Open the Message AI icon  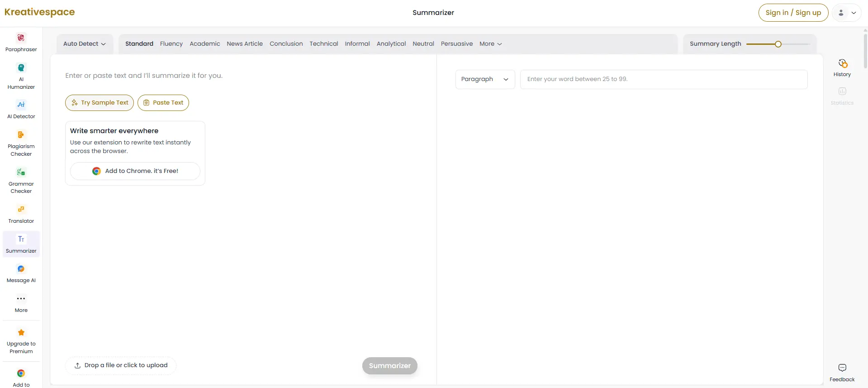(x=21, y=269)
